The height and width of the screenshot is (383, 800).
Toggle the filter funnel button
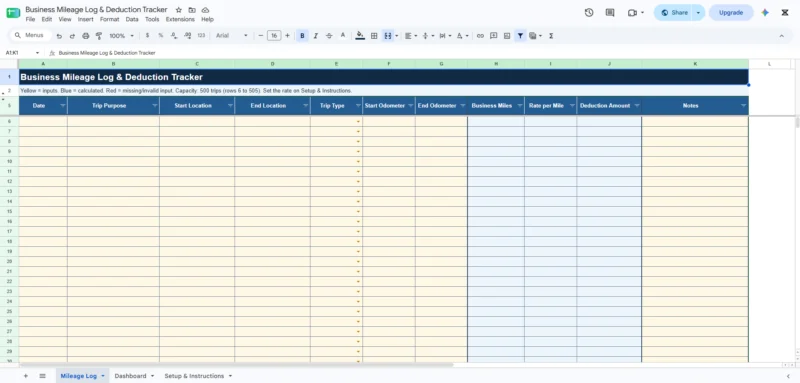[x=520, y=36]
